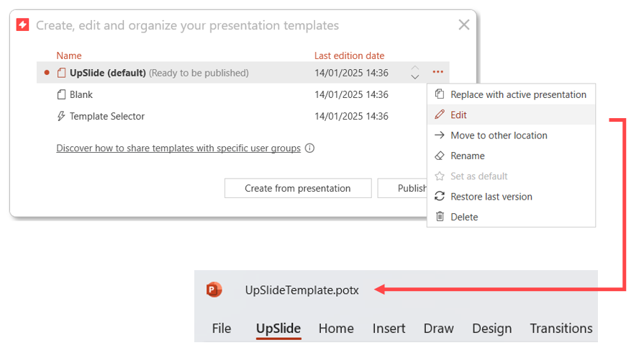Click Create from presentation button
Viewport: 644px width, 353px height.
297,188
